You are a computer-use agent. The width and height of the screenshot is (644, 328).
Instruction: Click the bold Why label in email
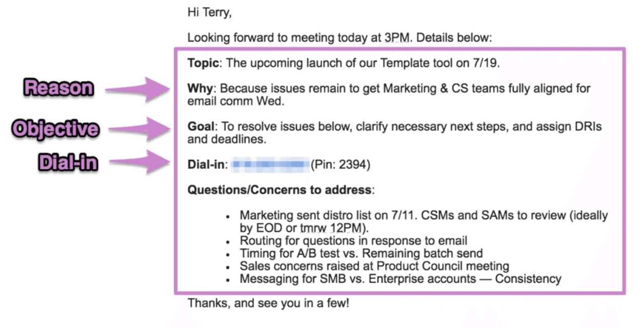click(200, 89)
